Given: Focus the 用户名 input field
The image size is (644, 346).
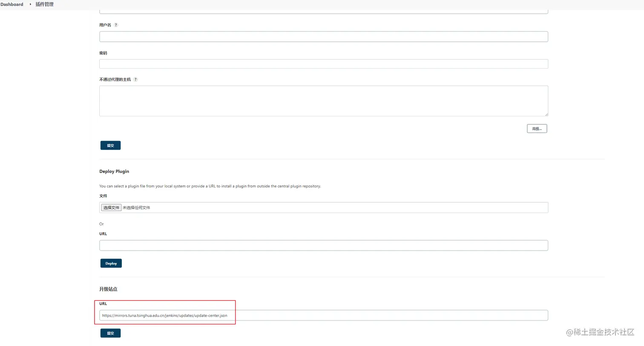Looking at the screenshot, I should point(323,37).
